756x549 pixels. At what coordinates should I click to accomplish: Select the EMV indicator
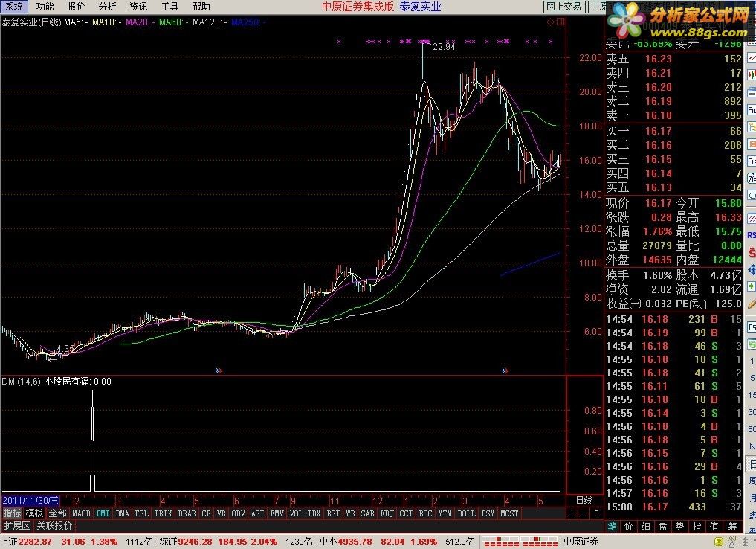(277, 513)
